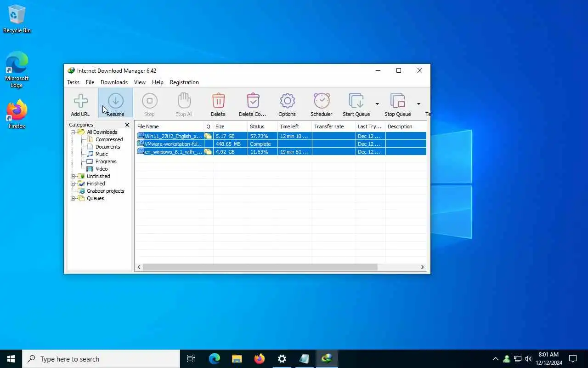Select the Finished category

pyautogui.click(x=96, y=184)
